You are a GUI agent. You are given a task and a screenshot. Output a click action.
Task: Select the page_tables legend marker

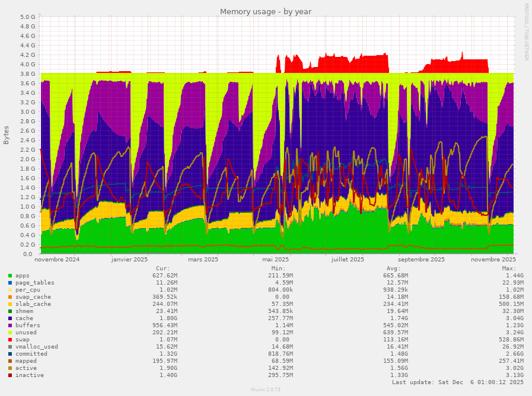(8, 283)
